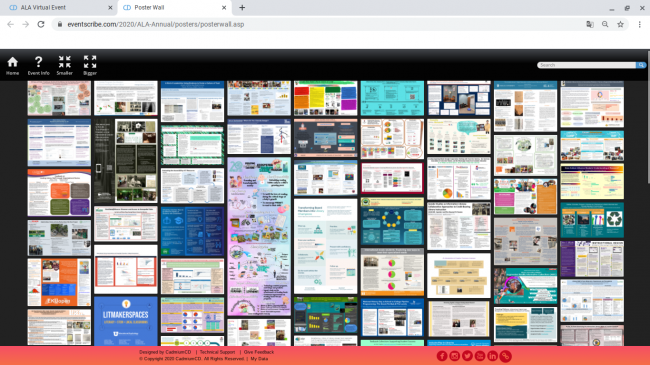Close the ALA Virtual Event tab
This screenshot has width=650, height=365.
[x=110, y=7]
